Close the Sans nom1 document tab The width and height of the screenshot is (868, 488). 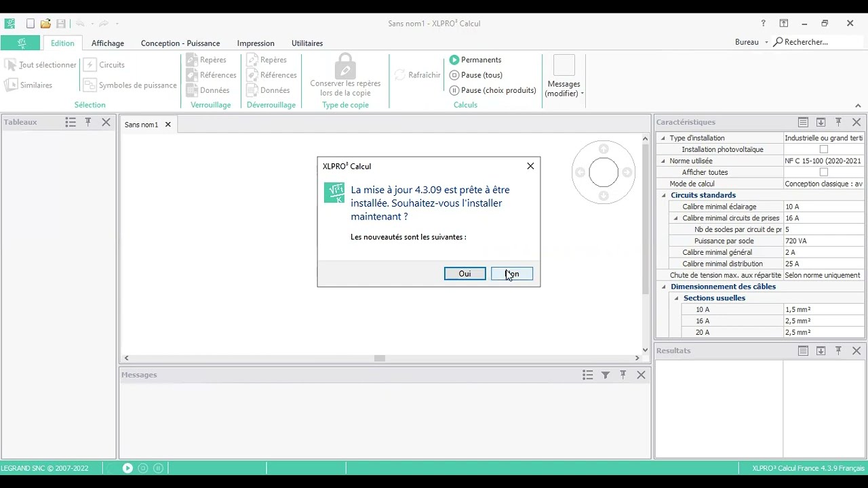167,125
